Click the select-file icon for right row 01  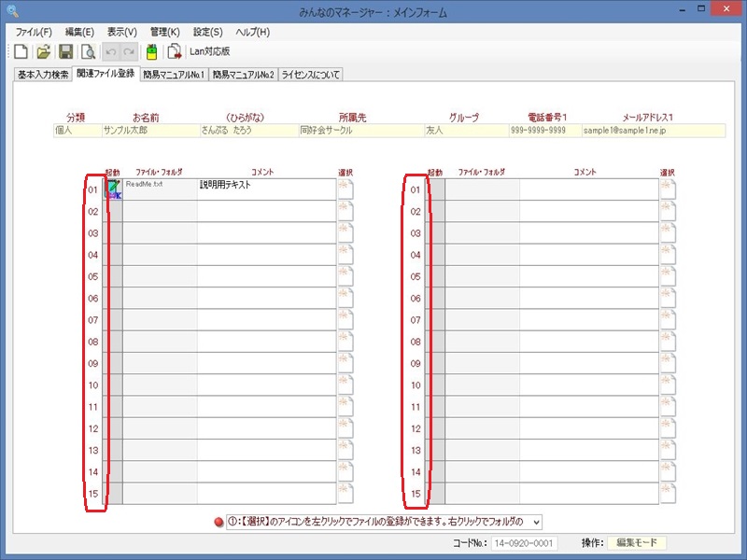click(667, 189)
